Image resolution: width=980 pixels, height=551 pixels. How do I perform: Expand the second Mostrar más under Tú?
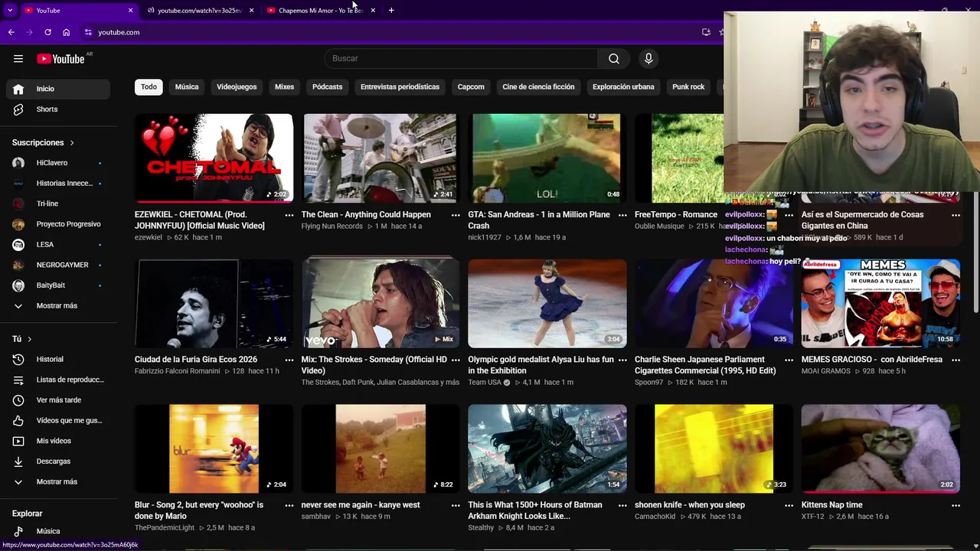point(58,481)
